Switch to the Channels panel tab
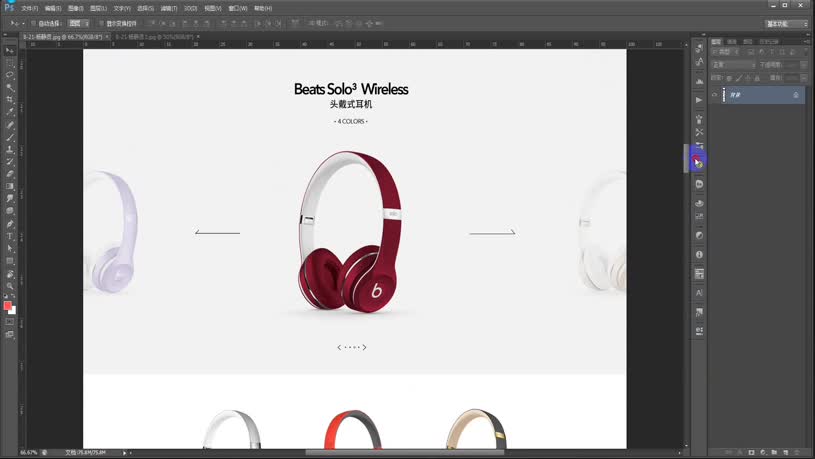815x459 pixels. pyautogui.click(x=732, y=42)
